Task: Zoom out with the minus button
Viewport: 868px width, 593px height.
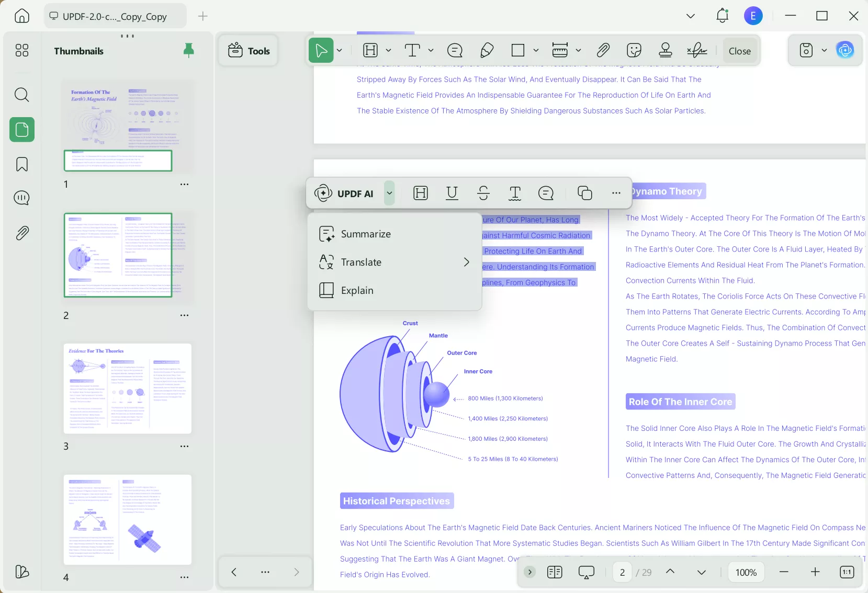Action: [x=784, y=572]
